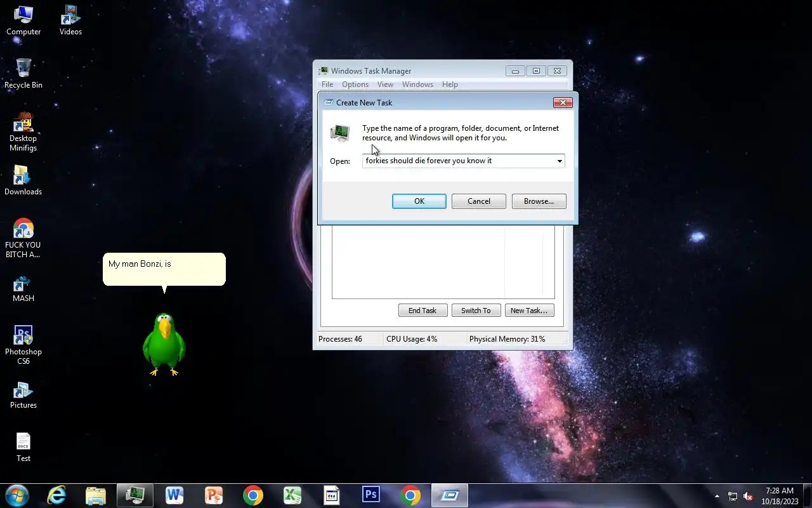Switch to Task Manager taskbar button
The height and width of the screenshot is (508, 812).
tap(135, 495)
